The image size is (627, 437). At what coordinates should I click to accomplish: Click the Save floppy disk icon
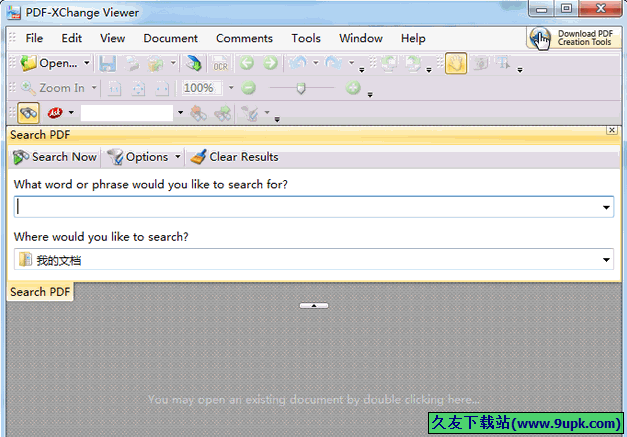pyautogui.click(x=107, y=64)
